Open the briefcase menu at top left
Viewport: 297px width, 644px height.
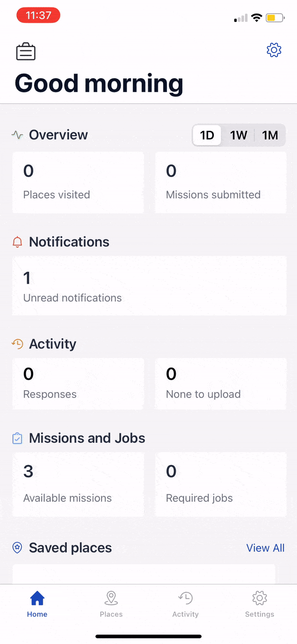click(26, 51)
